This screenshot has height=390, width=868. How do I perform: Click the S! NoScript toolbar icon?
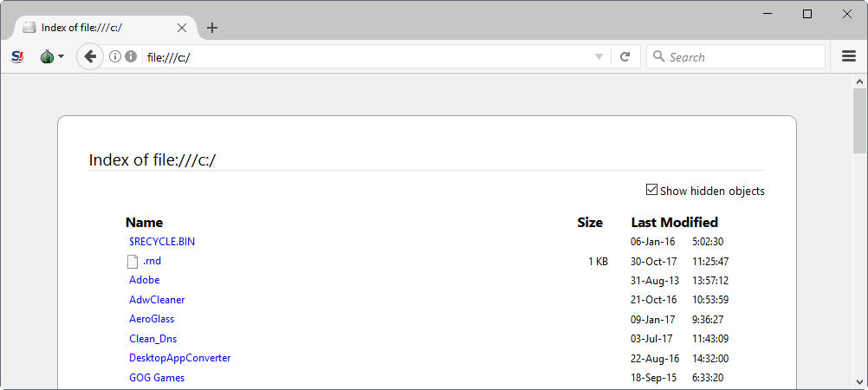pyautogui.click(x=17, y=57)
